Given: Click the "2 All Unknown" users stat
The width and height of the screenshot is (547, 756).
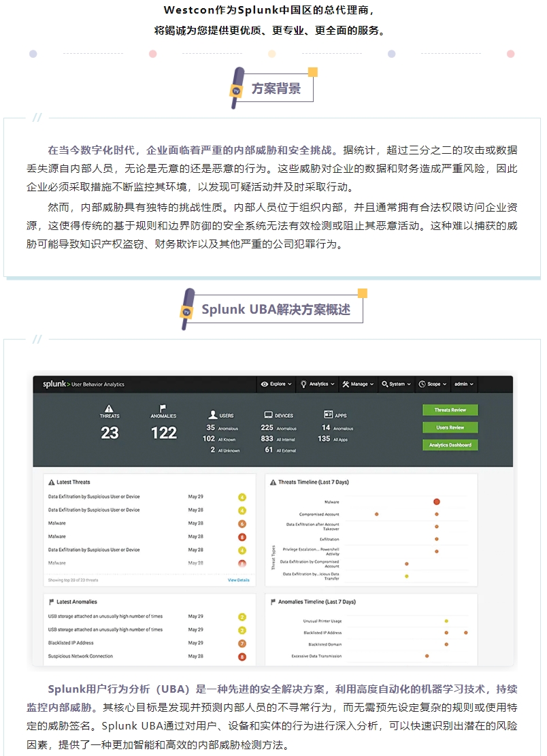Looking at the screenshot, I should [225, 450].
